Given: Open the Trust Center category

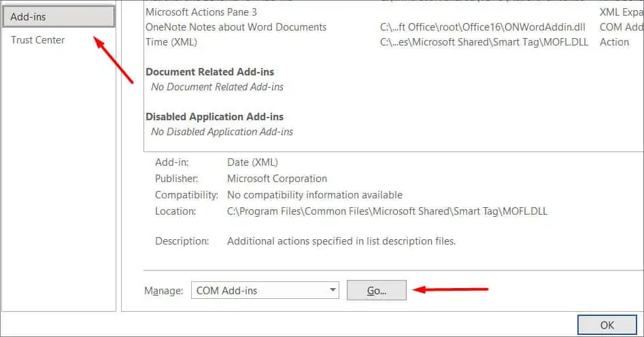Looking at the screenshot, I should tap(38, 40).
